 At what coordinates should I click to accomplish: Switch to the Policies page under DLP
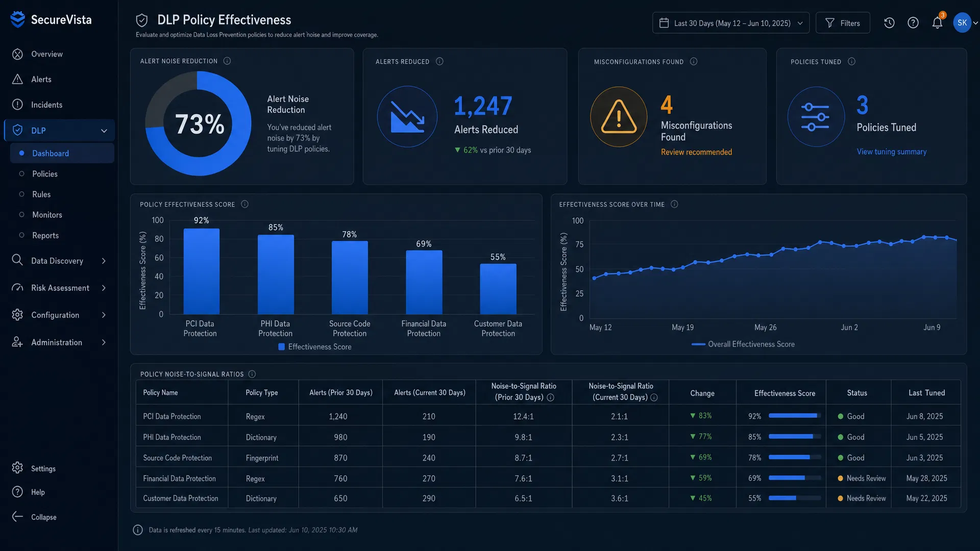(x=45, y=173)
